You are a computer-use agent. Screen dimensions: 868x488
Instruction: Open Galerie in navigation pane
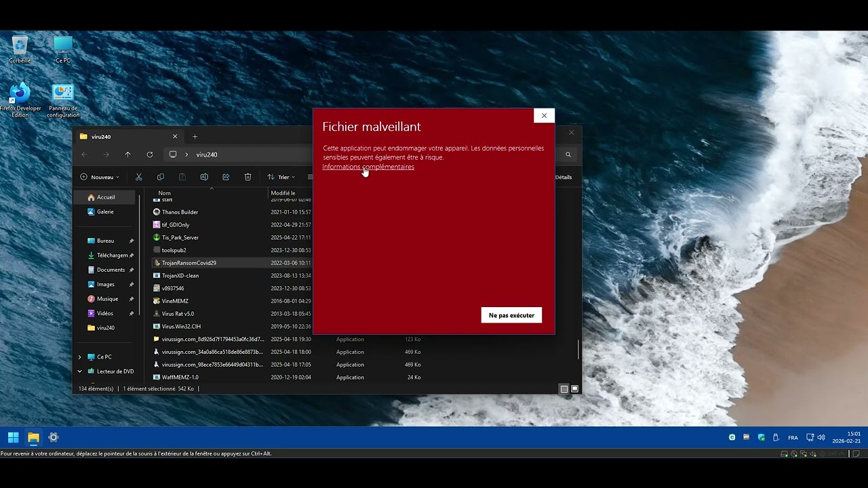pyautogui.click(x=105, y=211)
